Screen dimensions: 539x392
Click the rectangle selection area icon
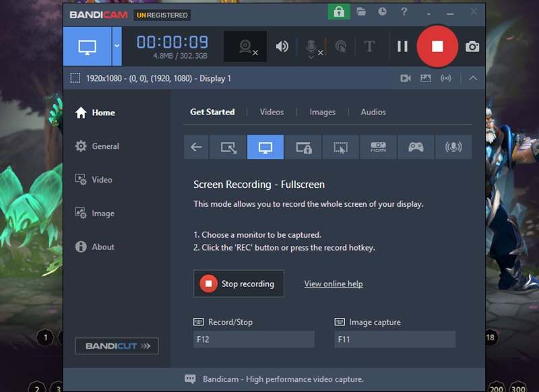tap(75, 78)
